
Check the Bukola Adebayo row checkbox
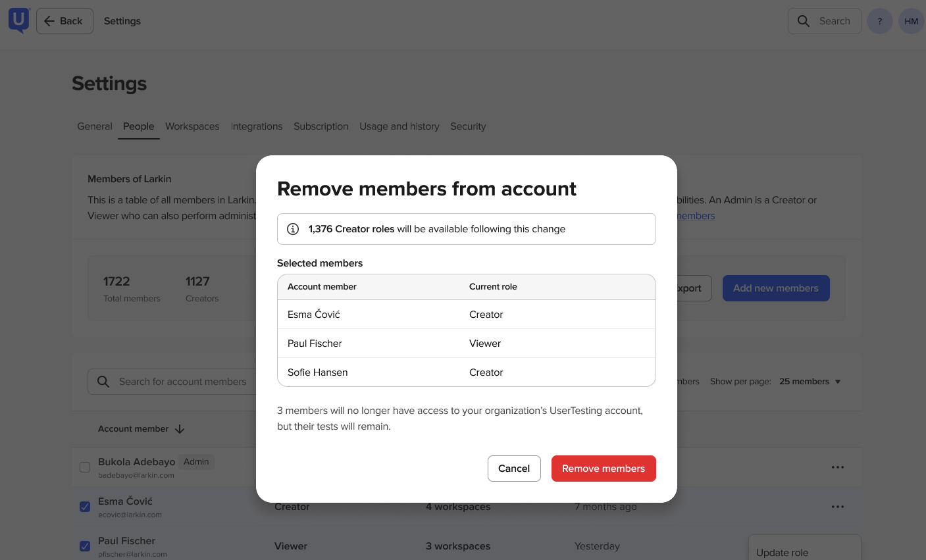[x=85, y=467]
